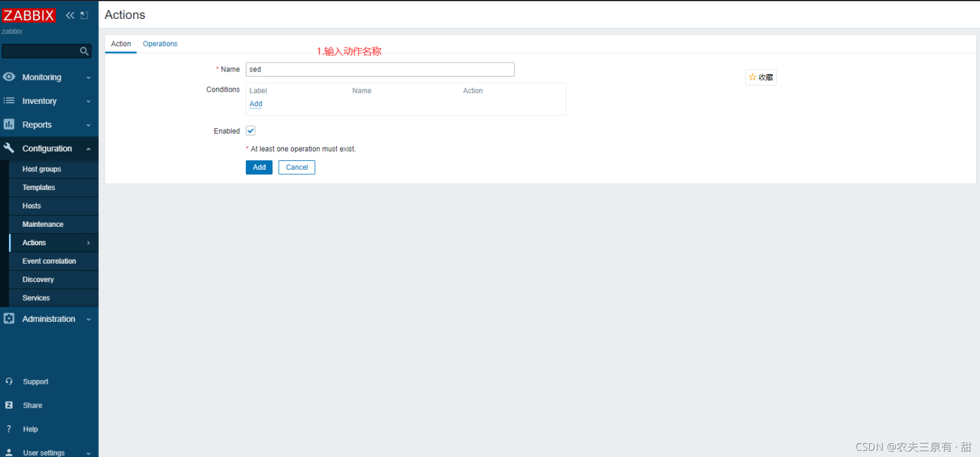
Task: Open the Actions submenu chevron
Action: pos(88,242)
